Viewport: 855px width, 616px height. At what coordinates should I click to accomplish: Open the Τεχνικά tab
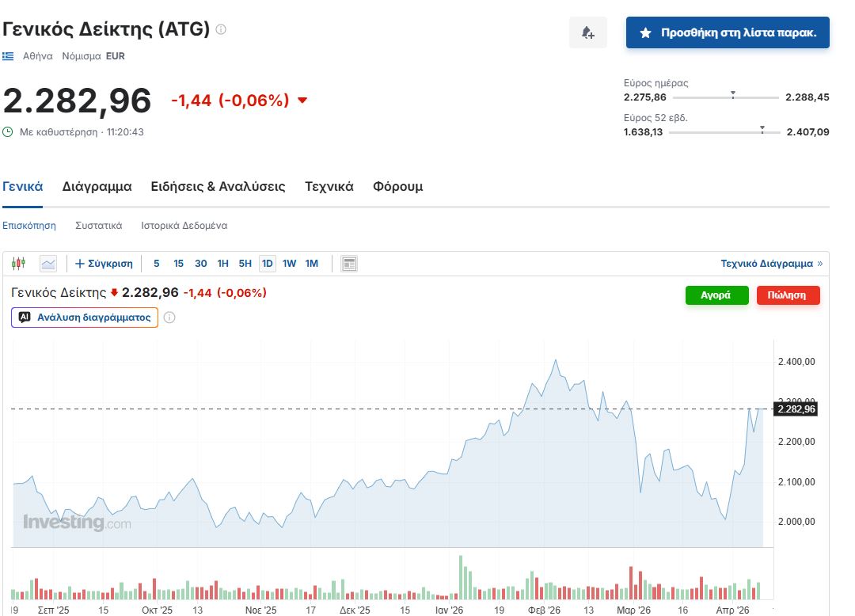pyautogui.click(x=329, y=187)
